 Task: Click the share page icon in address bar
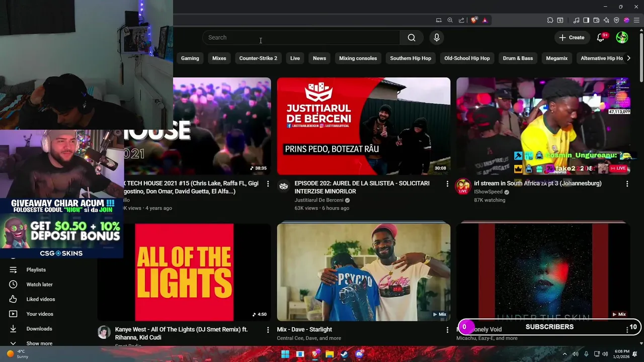[x=461, y=20]
